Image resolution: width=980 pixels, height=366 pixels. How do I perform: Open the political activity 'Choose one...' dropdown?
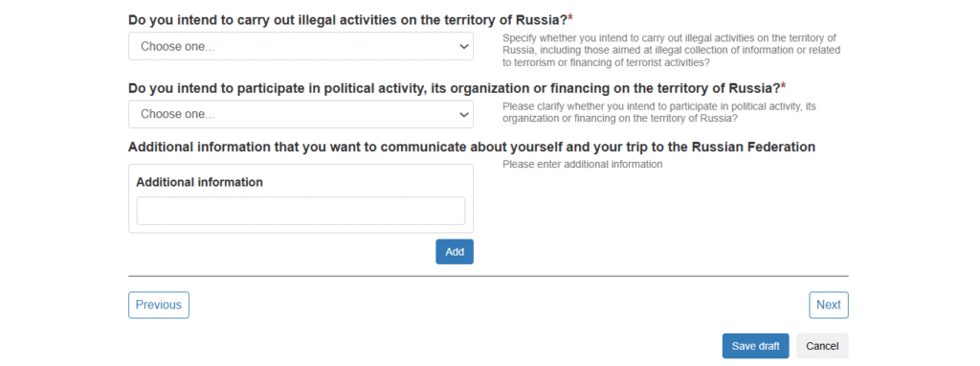point(301,114)
